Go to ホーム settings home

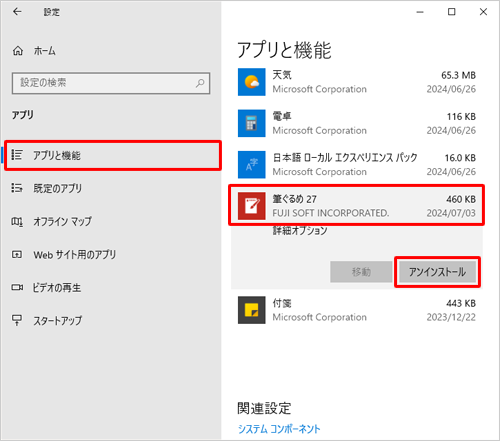tap(44, 51)
